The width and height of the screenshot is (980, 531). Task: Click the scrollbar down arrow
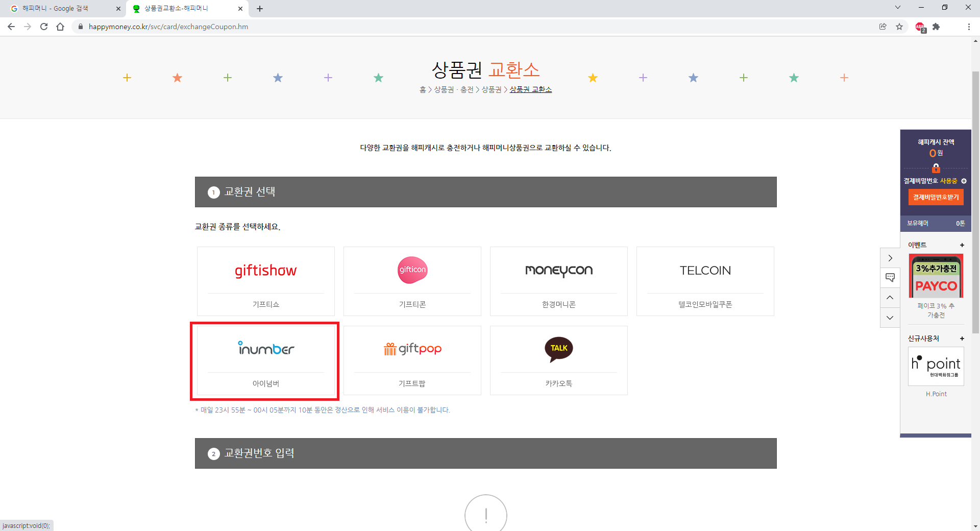coord(975,526)
